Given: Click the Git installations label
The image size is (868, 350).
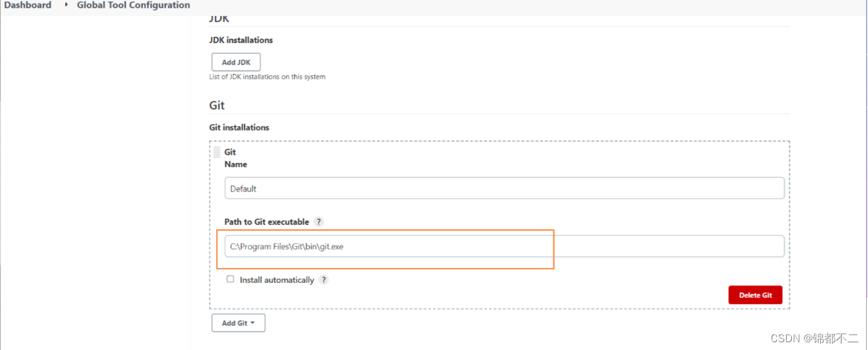Looking at the screenshot, I should click(x=239, y=128).
